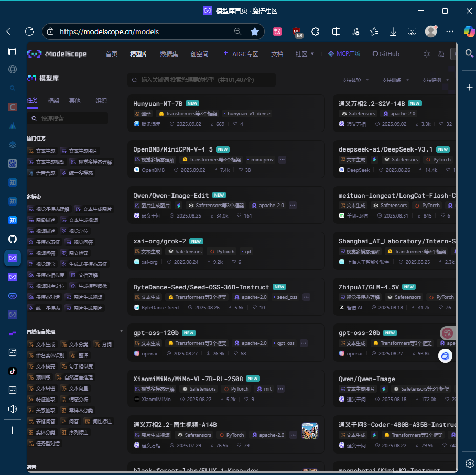This screenshot has width=476, height=475.
Task: Click the browser address bar URL
Action: click(x=109, y=31)
